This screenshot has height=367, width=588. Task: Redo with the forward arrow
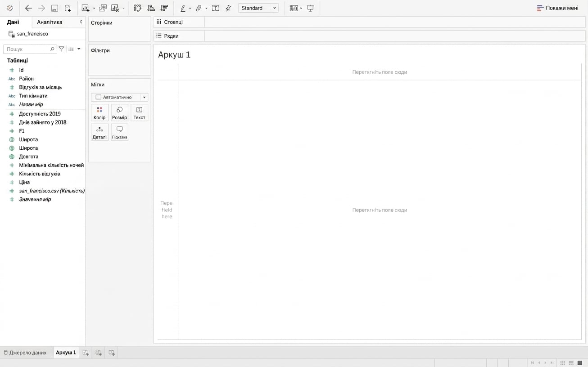[41, 8]
